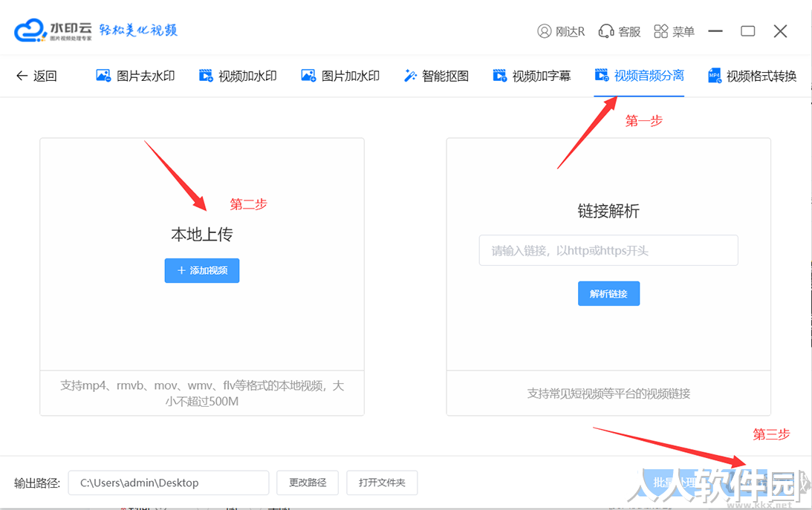Go back with the 返回 arrow

[x=22, y=76]
